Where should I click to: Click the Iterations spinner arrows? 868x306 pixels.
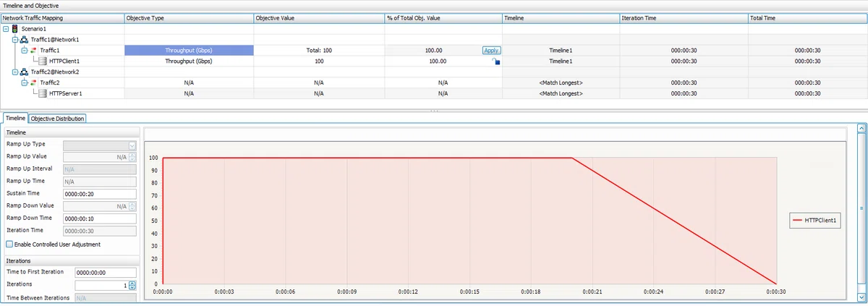pos(132,286)
